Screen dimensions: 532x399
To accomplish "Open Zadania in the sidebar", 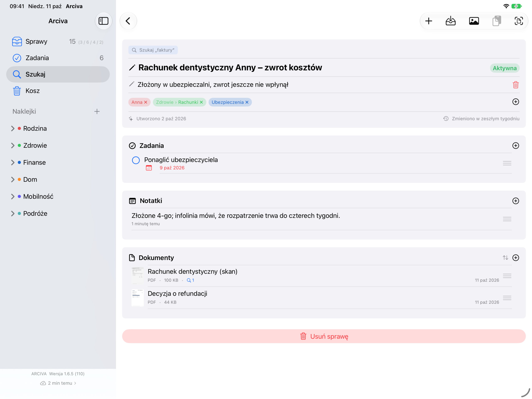I will 58,58.
